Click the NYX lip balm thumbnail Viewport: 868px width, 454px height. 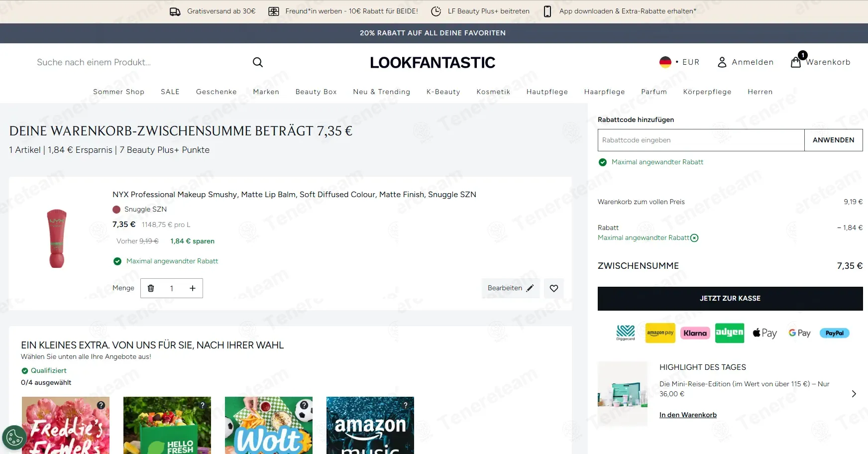pyautogui.click(x=57, y=238)
